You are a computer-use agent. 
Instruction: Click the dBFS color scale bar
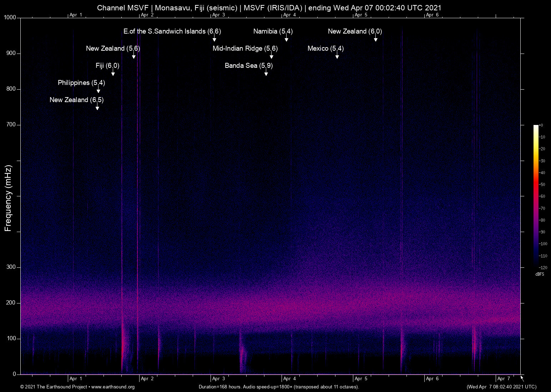click(536, 196)
